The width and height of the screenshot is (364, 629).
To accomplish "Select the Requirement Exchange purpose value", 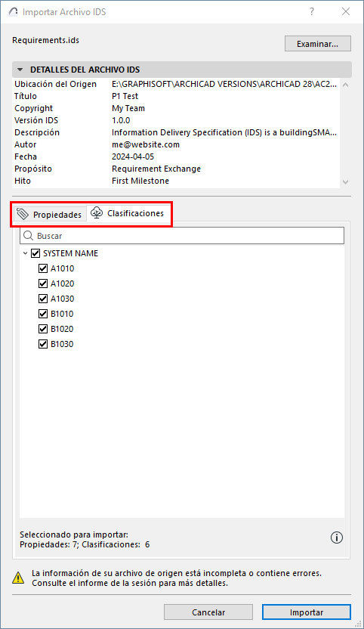I will [156, 169].
